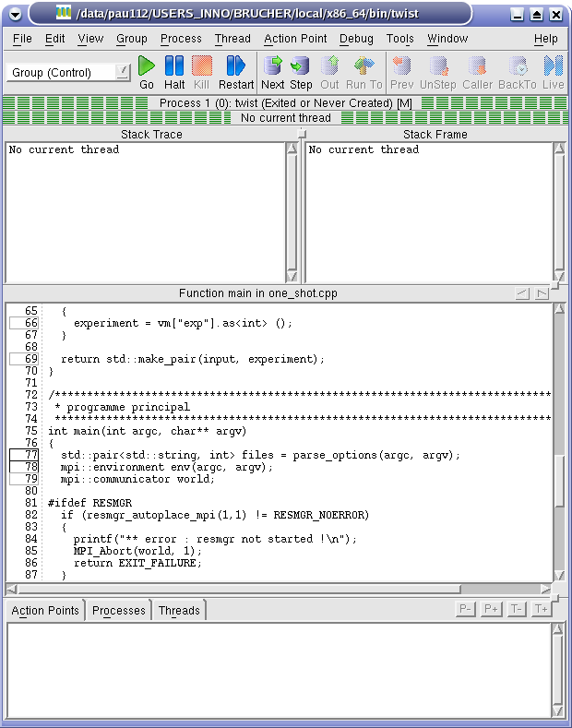Click the Run To toolbar icon
The height and width of the screenshot is (728, 572).
(x=363, y=66)
